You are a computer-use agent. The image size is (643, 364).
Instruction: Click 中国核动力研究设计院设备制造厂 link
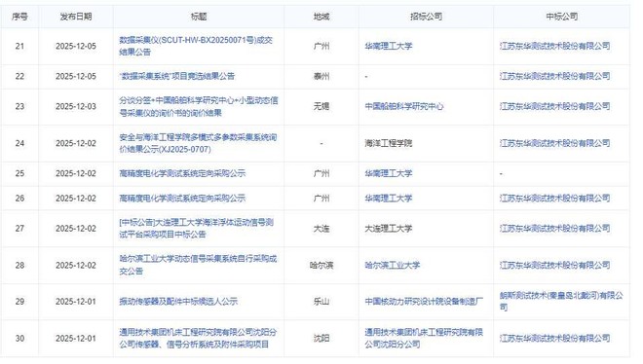click(424, 302)
